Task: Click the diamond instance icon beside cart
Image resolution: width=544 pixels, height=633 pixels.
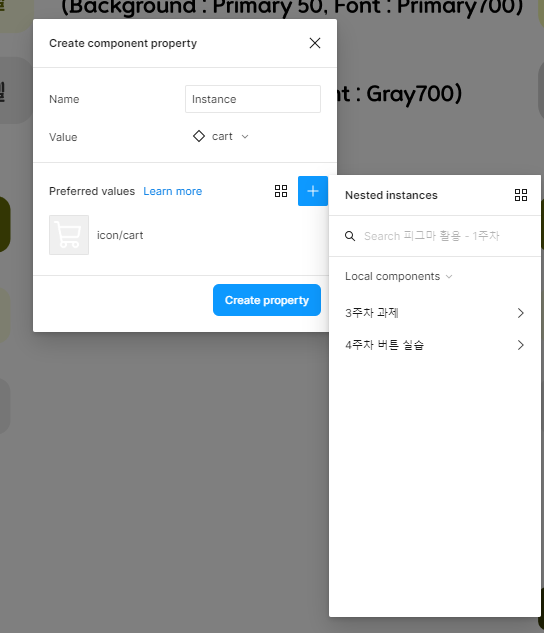Action: pyautogui.click(x=199, y=136)
